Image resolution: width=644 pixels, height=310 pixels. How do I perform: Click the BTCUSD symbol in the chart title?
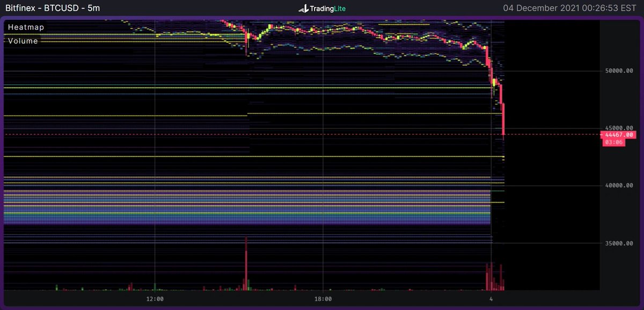pyautogui.click(x=62, y=8)
